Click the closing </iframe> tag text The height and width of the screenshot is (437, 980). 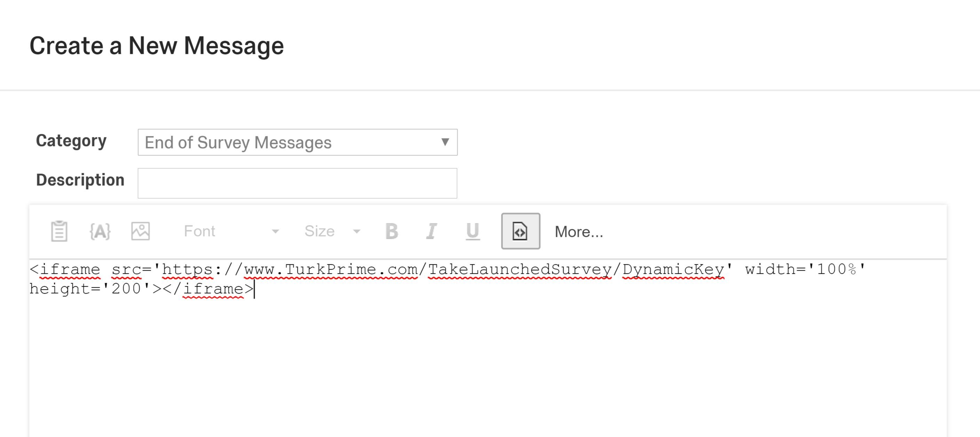(213, 289)
